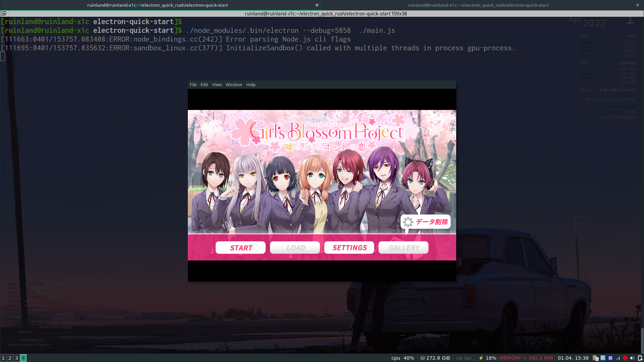Open the Help menu of Electron window
The width and height of the screenshot is (644, 362).
[x=251, y=85]
